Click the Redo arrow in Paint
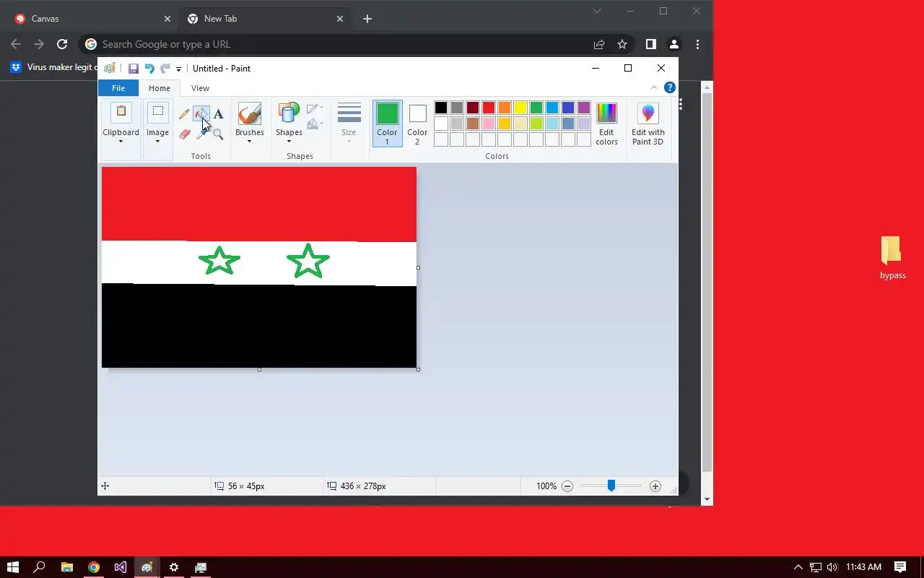Viewport: 924px width, 578px height. (x=165, y=69)
